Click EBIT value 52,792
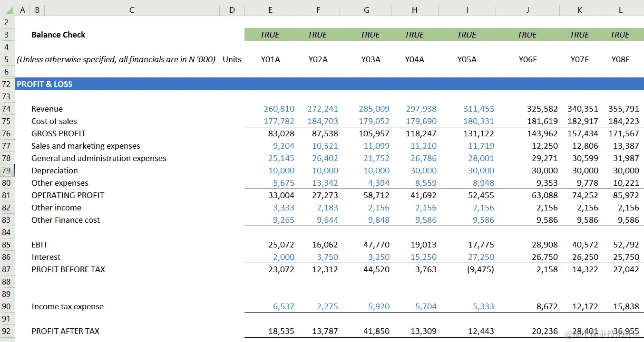The height and width of the screenshot is (342, 644). tap(626, 245)
